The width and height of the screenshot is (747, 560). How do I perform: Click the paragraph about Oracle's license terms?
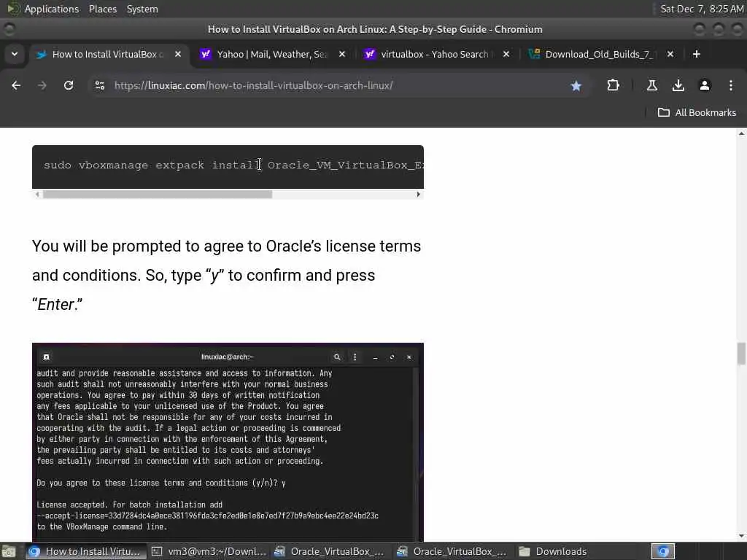(226, 275)
